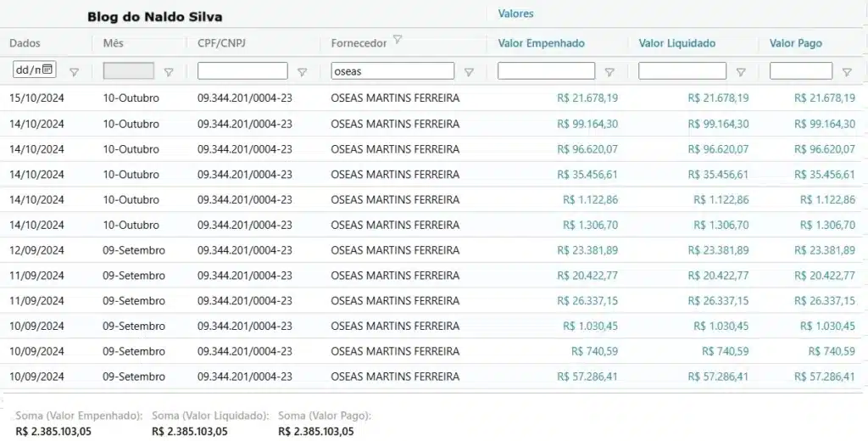868x441 pixels.
Task: Sort by Valor Pago column header
Action: coord(795,43)
